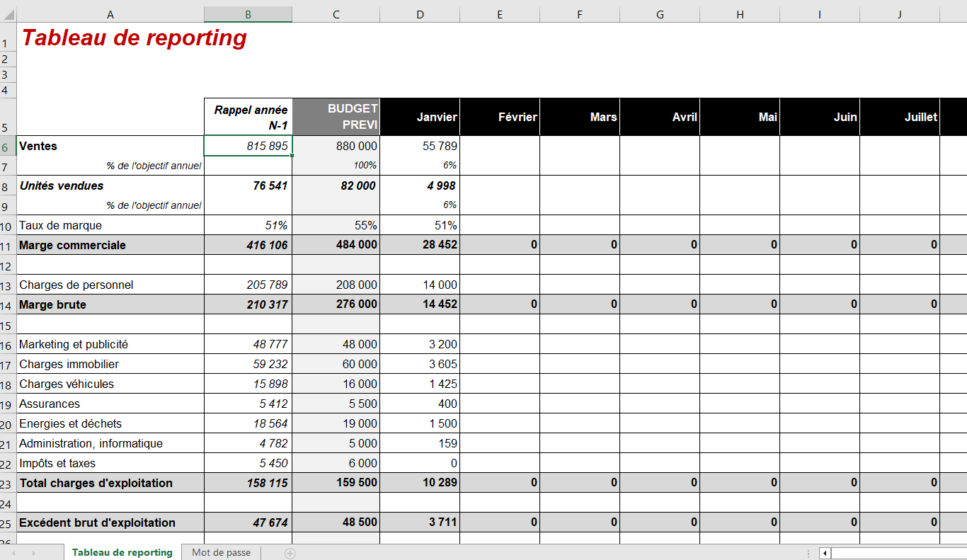967x560 pixels.
Task: Select cell with value 76 541
Action: coord(248,185)
